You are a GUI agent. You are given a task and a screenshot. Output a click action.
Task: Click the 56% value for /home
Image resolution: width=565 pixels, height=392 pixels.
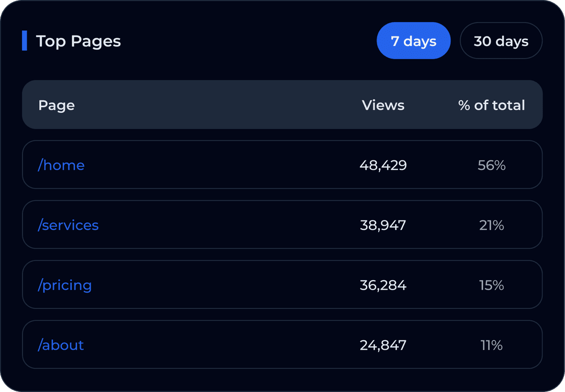click(x=492, y=165)
